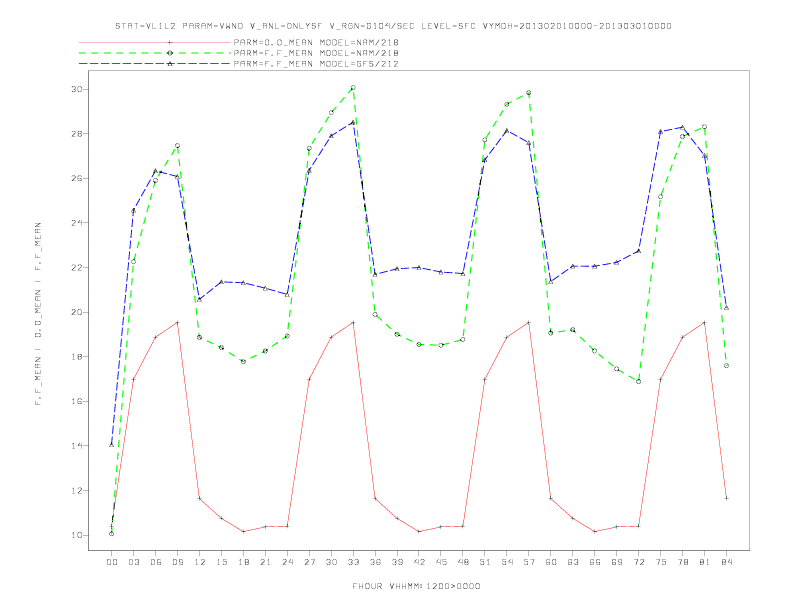Click y-axis tick label 20
The width and height of the screenshot is (792, 612).
pyautogui.click(x=76, y=312)
